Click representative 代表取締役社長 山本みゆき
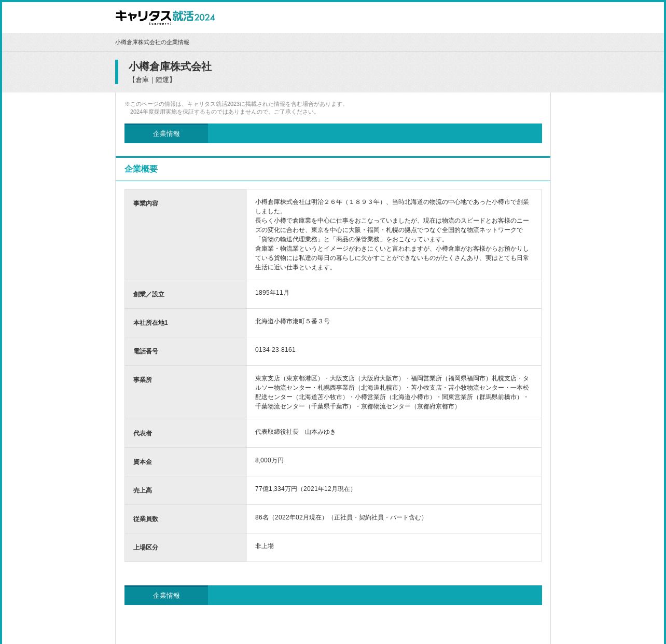 pyautogui.click(x=296, y=432)
